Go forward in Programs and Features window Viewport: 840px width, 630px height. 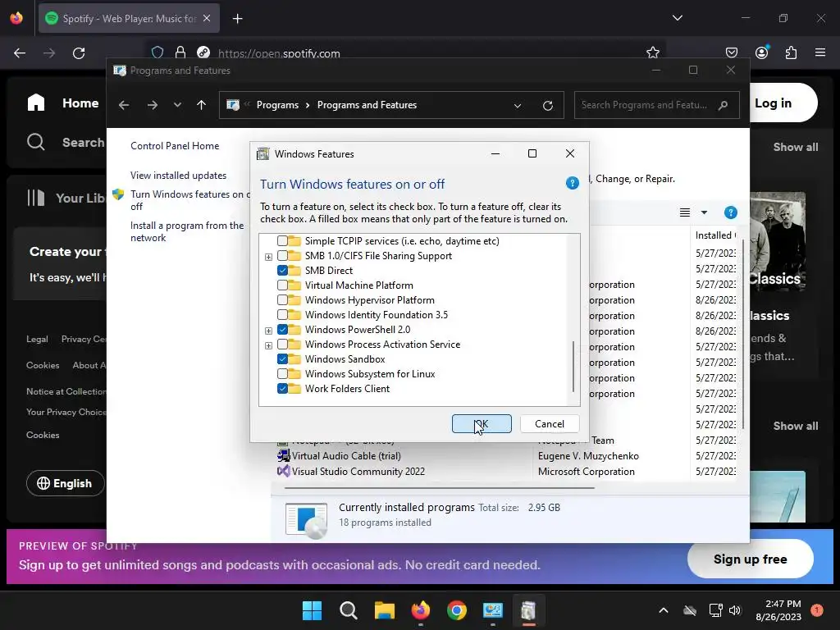(x=153, y=105)
